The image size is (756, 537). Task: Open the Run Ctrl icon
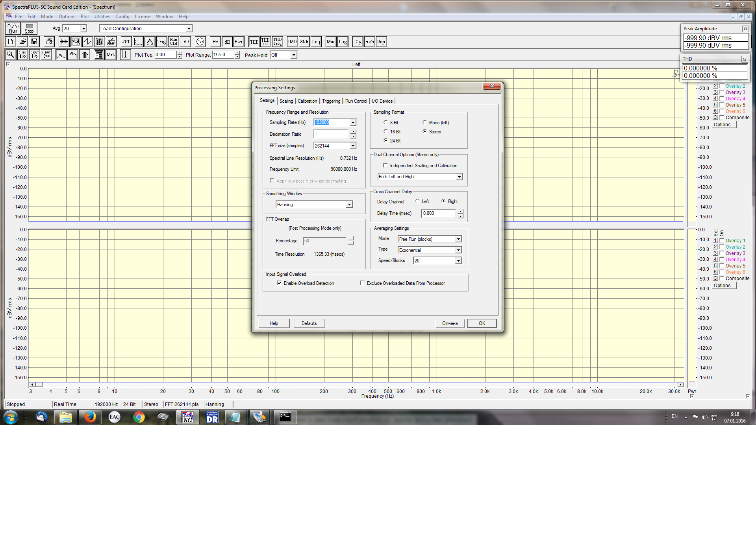(174, 42)
